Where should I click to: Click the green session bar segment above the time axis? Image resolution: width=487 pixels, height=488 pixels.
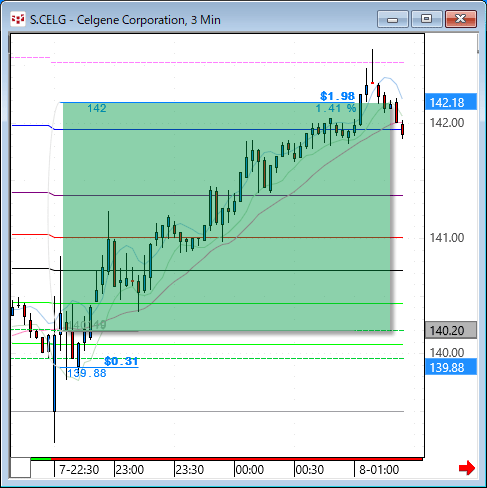pyautogui.click(x=41, y=459)
